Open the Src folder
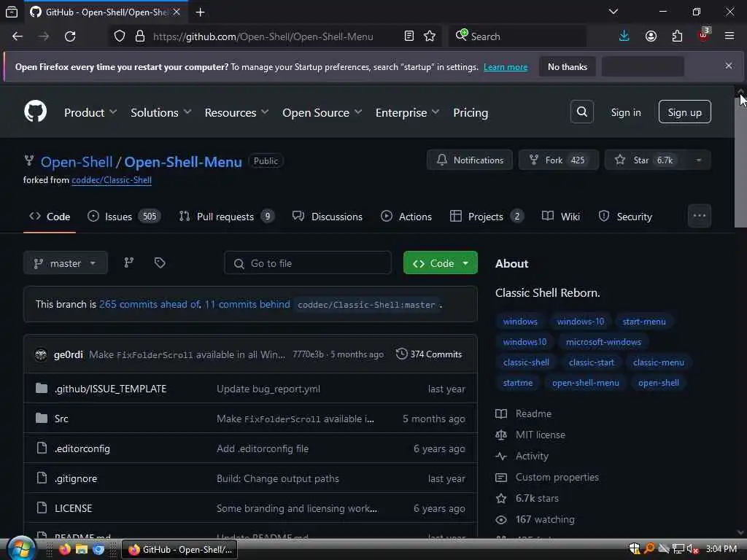Viewport: 747px width, 560px height. point(61,419)
